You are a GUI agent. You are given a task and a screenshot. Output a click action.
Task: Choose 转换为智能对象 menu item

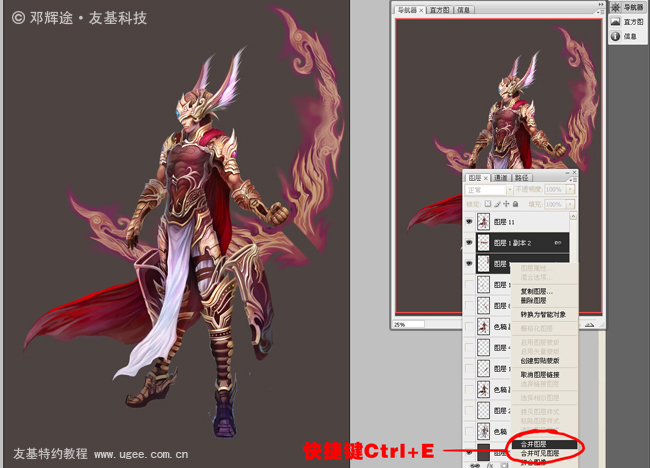coord(543,315)
